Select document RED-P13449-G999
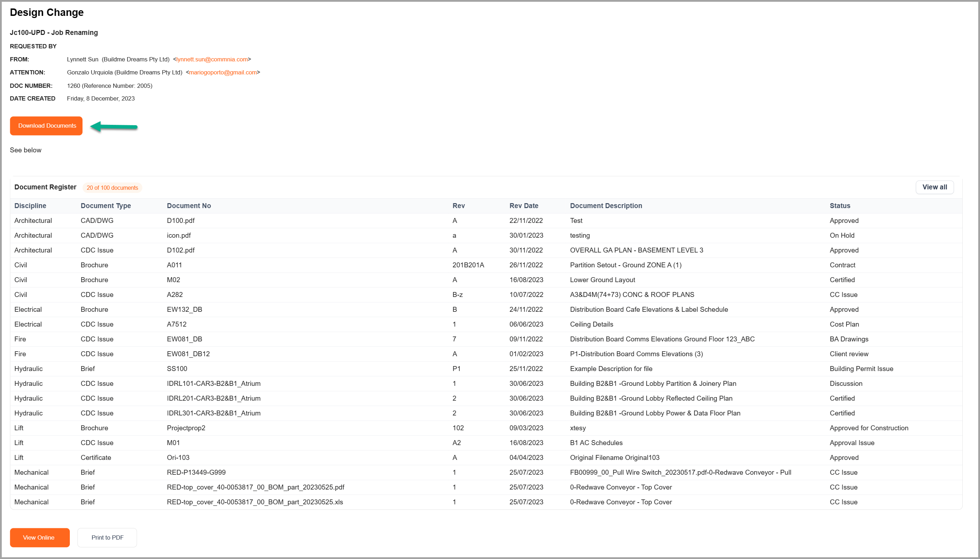The height and width of the screenshot is (559, 980). (196, 473)
